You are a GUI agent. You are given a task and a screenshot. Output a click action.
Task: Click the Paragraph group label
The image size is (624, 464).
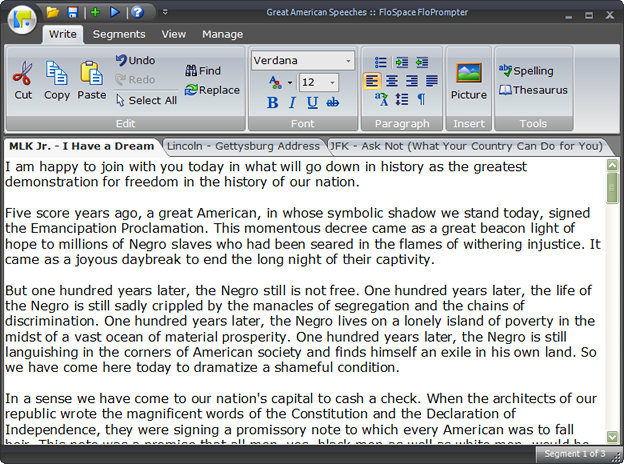click(x=402, y=124)
